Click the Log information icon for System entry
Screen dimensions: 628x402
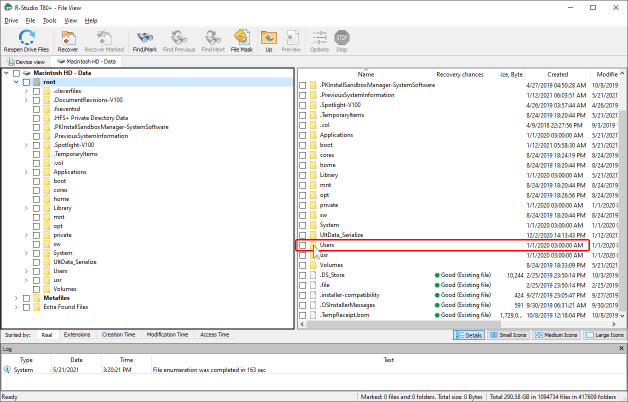click(7, 370)
